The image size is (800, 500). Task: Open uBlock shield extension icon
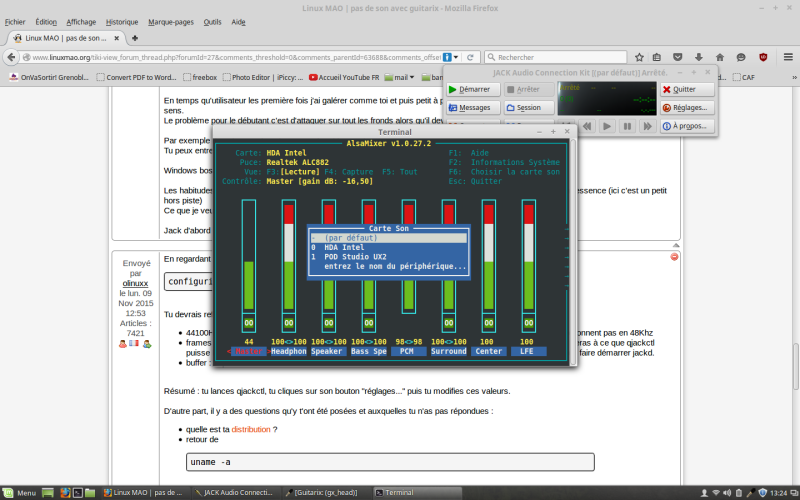point(763,57)
